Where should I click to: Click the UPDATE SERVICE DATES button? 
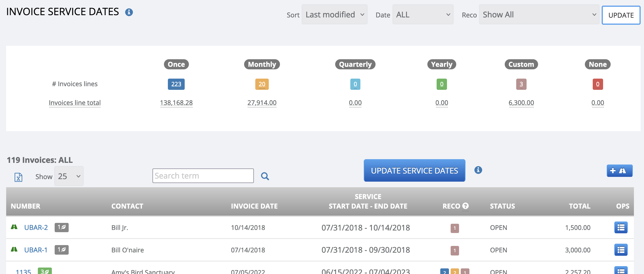pos(414,170)
